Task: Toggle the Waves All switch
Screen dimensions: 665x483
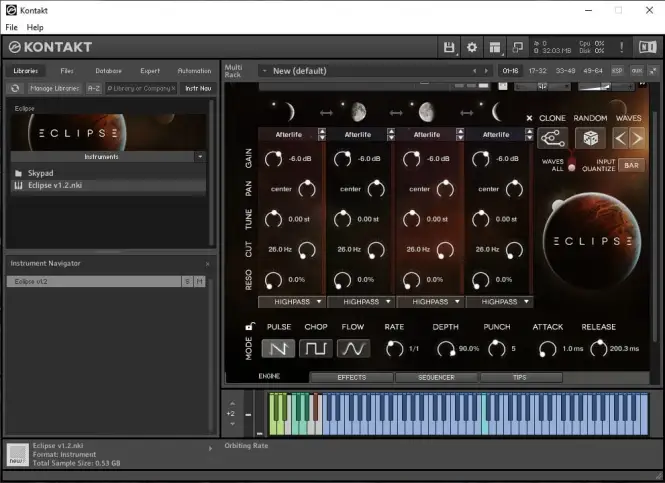Action: [x=572, y=165]
